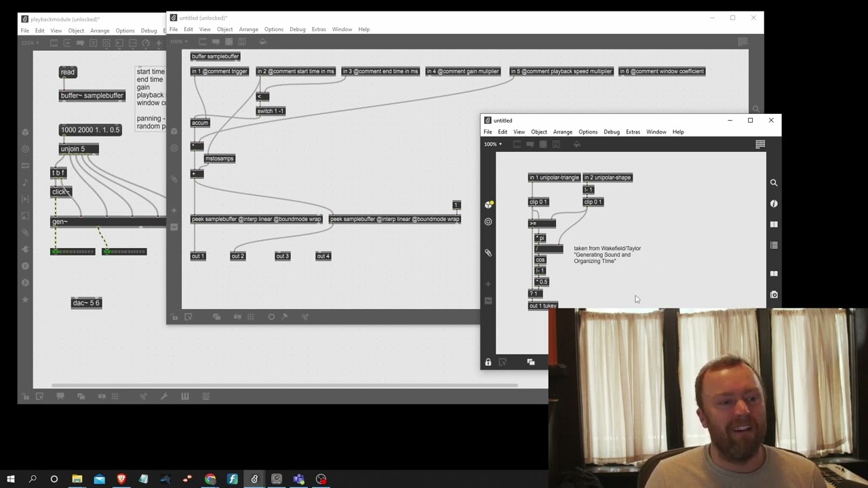Launch the Brave browser from the taskbar

click(x=121, y=479)
